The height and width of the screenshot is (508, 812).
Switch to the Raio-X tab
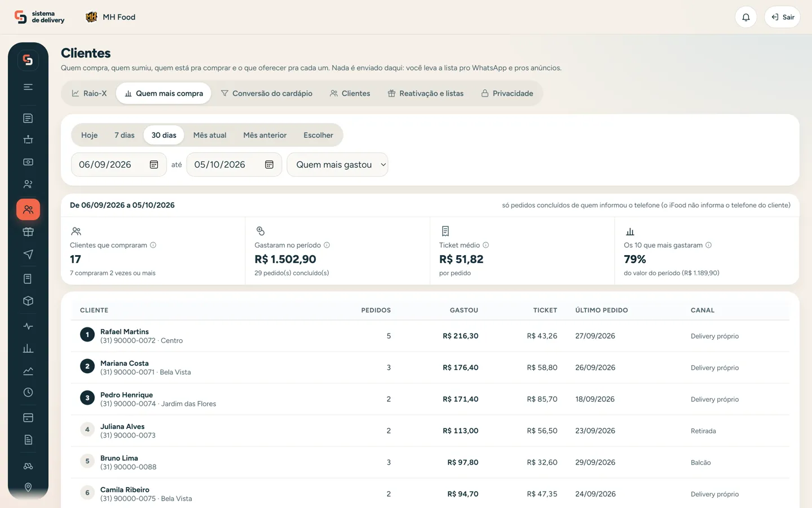(x=89, y=93)
